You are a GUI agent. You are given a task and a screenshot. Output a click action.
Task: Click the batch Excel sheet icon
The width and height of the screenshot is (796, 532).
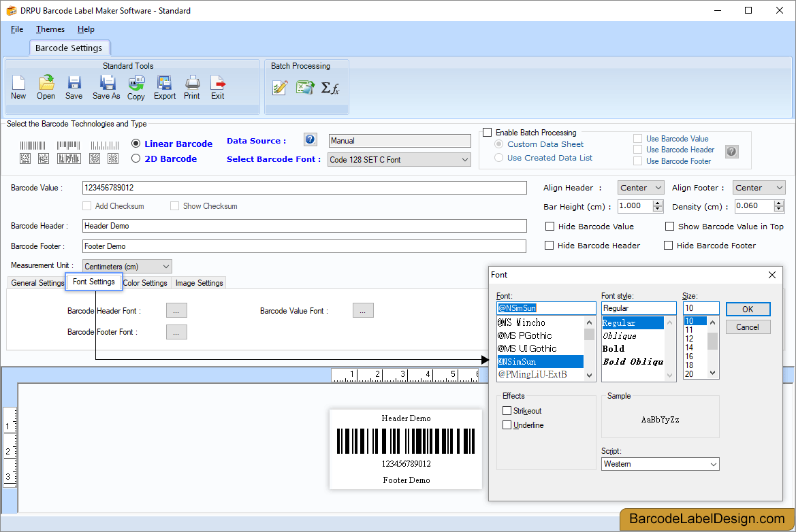pos(305,87)
